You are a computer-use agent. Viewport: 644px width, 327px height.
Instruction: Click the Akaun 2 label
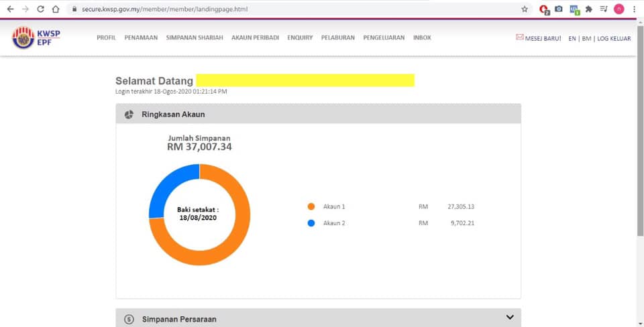pyautogui.click(x=334, y=223)
